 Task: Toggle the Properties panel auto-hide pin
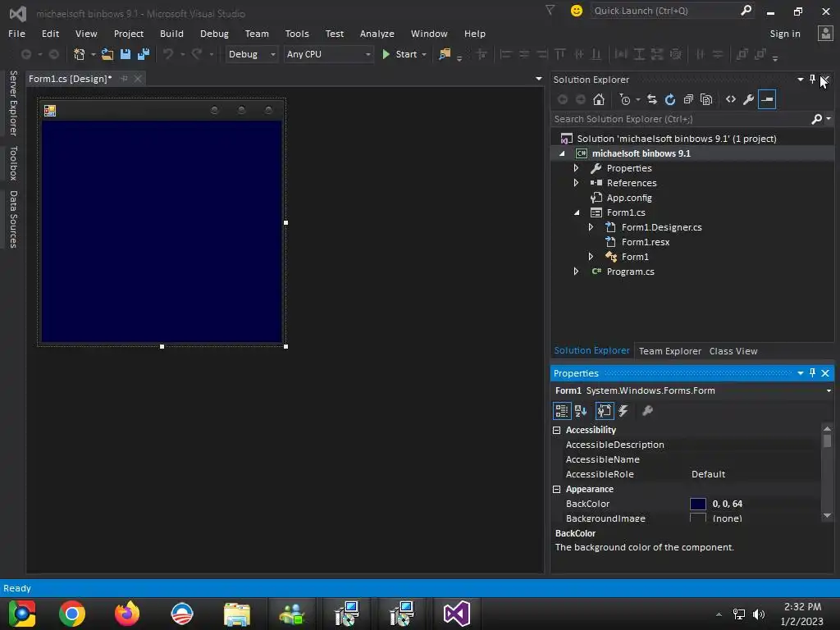point(813,373)
